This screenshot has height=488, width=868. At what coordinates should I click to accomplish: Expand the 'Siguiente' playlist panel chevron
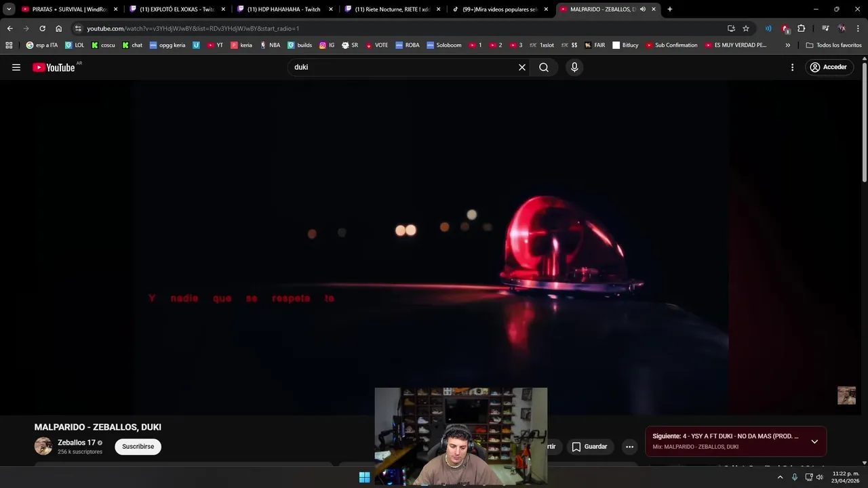[814, 441]
